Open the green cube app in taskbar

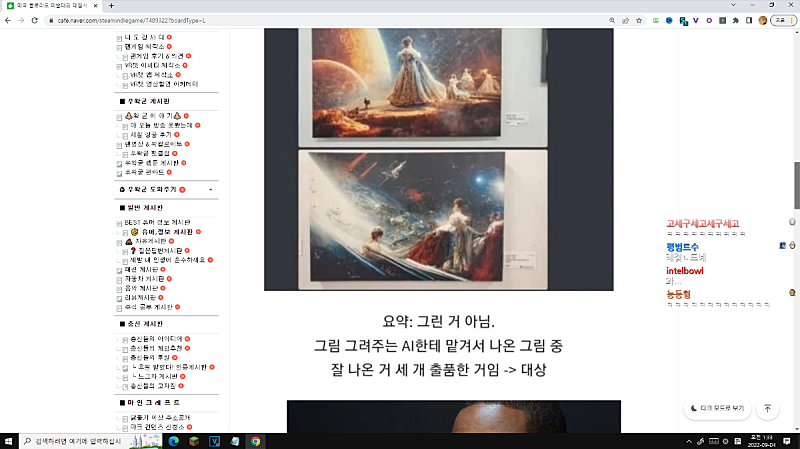[194, 441]
